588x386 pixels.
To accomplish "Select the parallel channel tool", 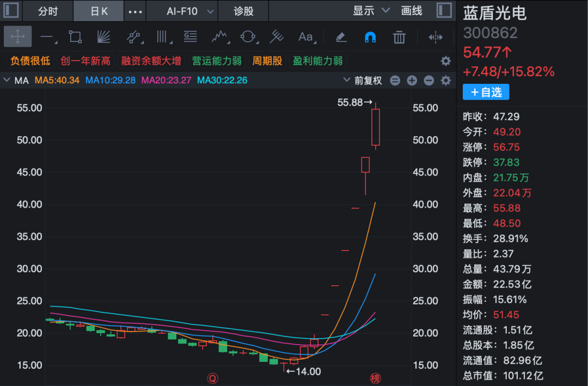I will 134,37.
